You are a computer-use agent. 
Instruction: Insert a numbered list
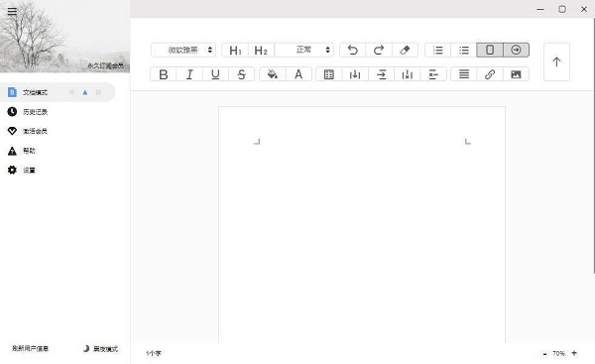[x=438, y=50]
